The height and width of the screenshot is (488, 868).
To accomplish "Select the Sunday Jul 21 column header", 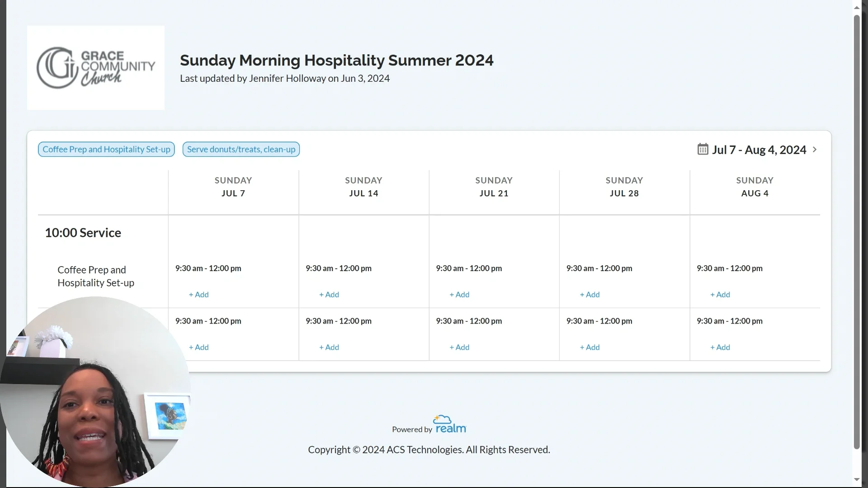I will pyautogui.click(x=493, y=187).
